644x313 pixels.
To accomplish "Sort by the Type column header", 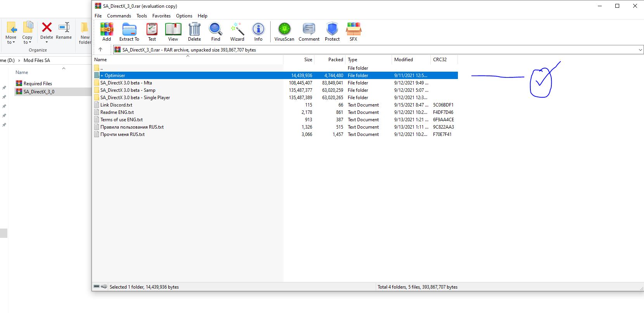I will tap(368, 60).
